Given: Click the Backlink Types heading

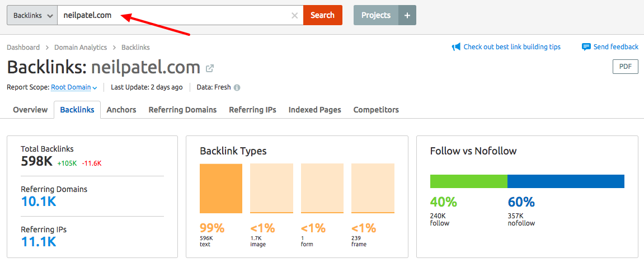Looking at the screenshot, I should coord(233,151).
